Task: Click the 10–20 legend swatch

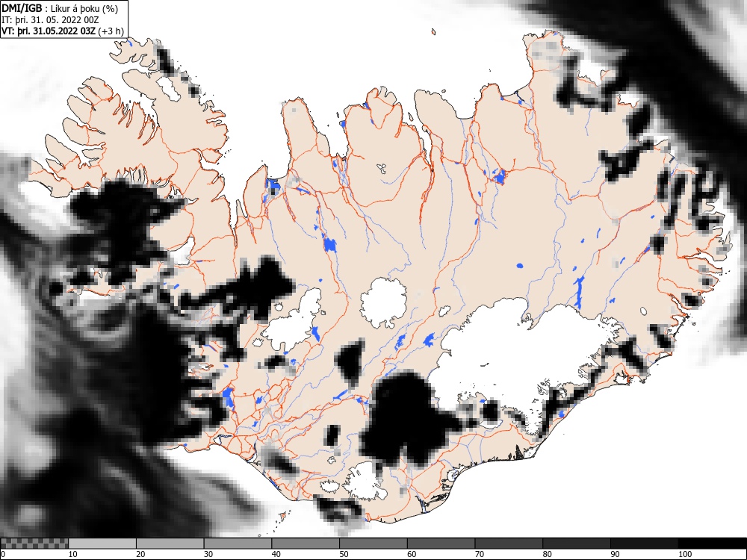Action: pyautogui.click(x=102, y=544)
